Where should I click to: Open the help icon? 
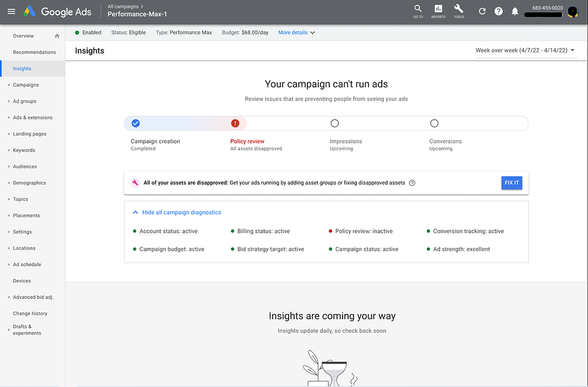[x=498, y=11]
